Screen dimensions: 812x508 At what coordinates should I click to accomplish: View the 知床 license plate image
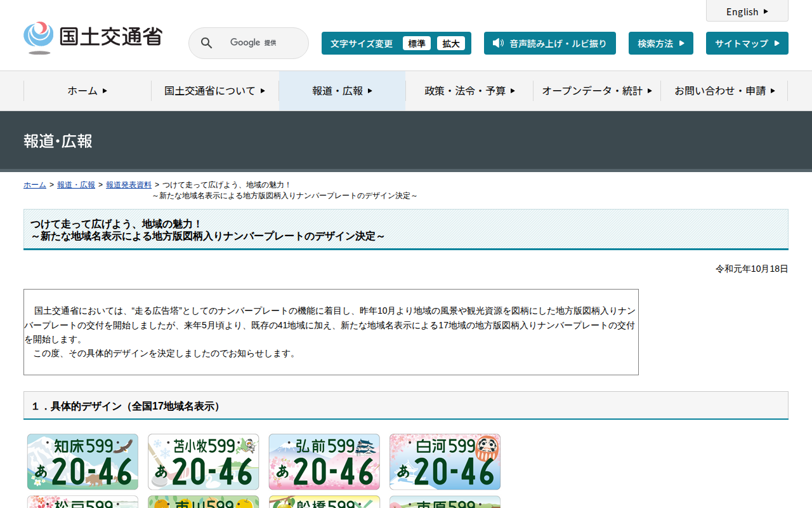tap(82, 462)
